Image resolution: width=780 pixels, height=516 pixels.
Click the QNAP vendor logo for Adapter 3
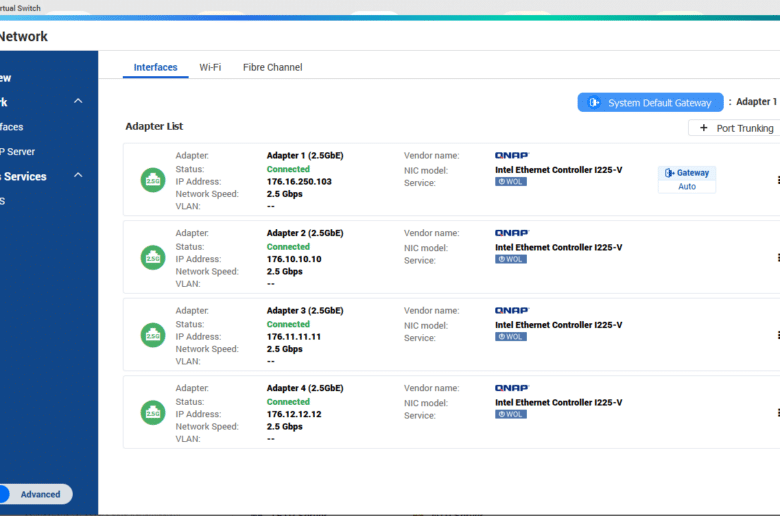coord(512,310)
